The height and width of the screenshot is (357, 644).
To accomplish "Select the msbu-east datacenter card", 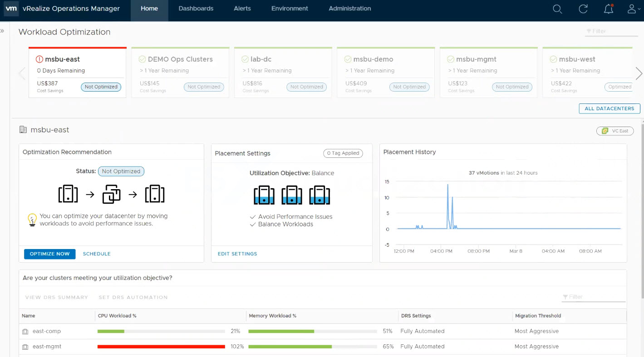I will [78, 72].
